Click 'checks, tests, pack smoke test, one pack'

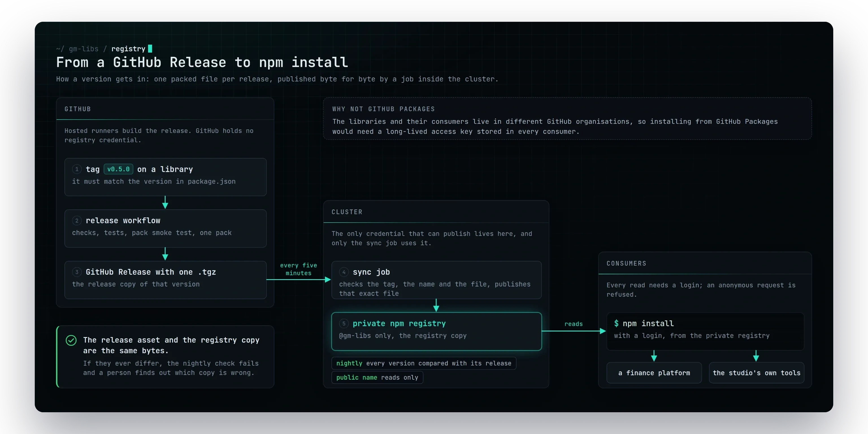pyautogui.click(x=152, y=233)
